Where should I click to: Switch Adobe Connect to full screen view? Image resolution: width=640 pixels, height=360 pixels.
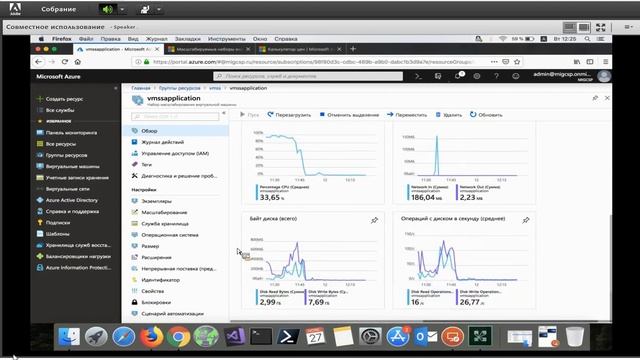pyautogui.click(x=600, y=27)
